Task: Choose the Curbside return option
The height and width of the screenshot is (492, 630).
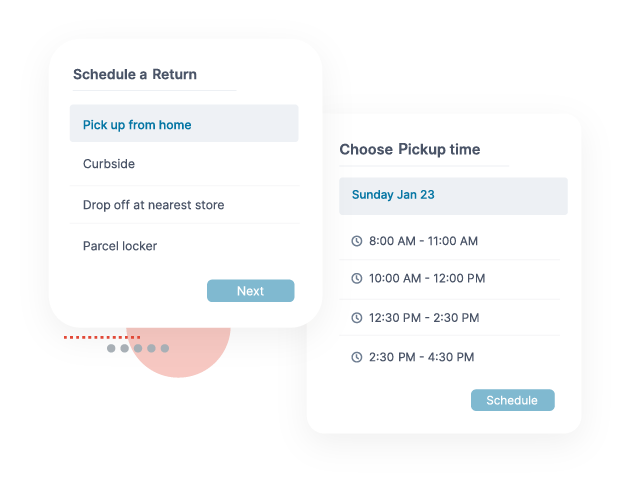Action: (184, 164)
